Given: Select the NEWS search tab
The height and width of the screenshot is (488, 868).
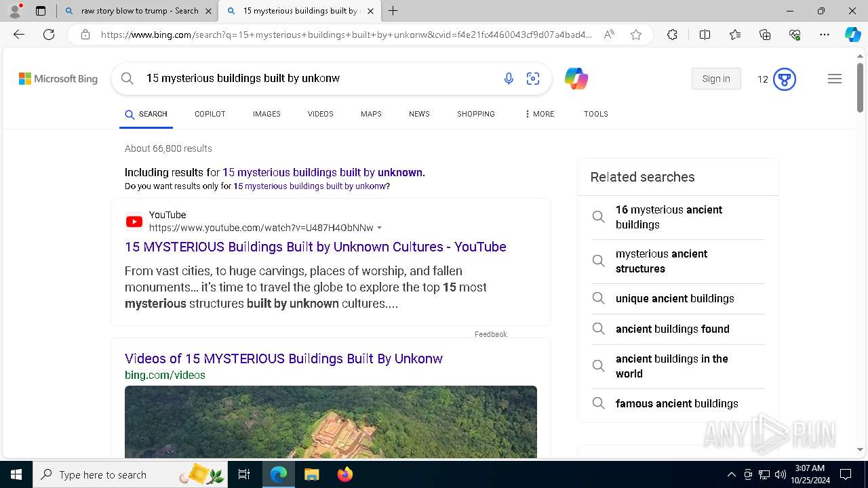Looking at the screenshot, I should point(419,114).
